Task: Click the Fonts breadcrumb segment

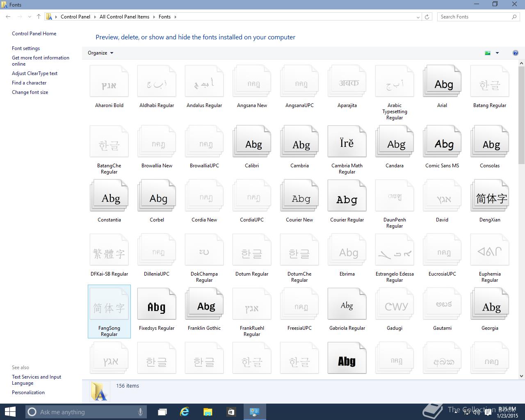Action: click(x=164, y=17)
